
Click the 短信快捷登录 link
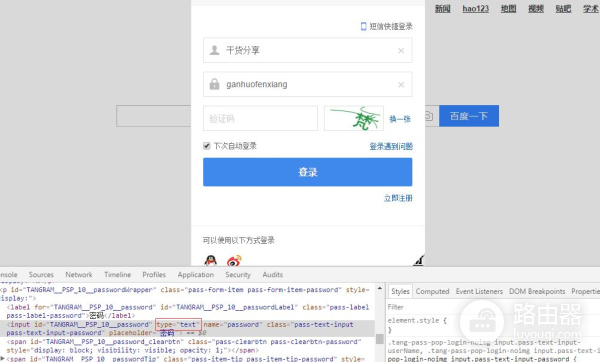click(x=391, y=26)
